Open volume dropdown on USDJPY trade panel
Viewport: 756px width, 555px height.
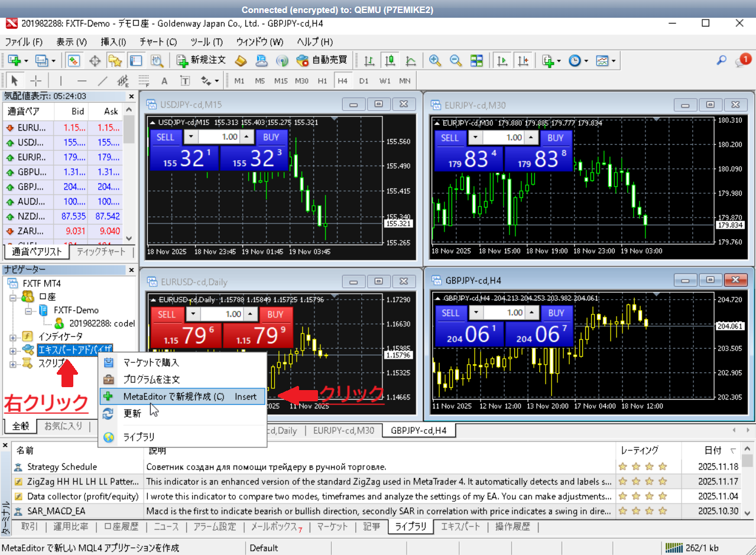point(192,137)
